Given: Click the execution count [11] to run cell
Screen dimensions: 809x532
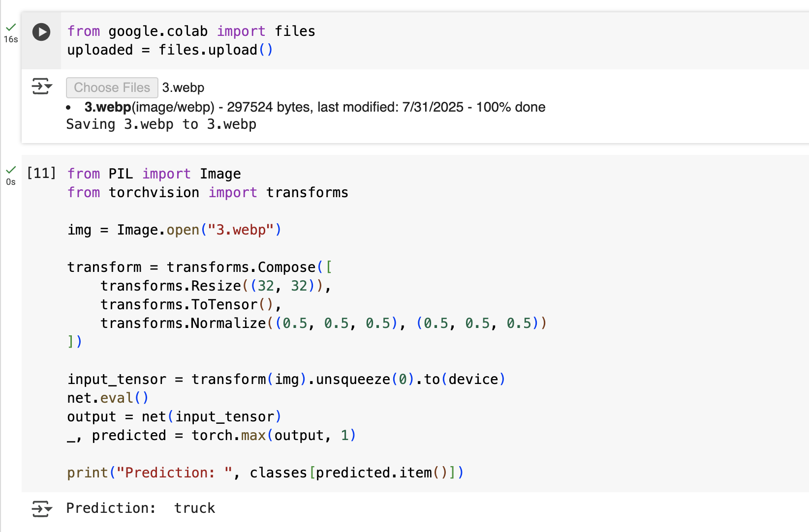Looking at the screenshot, I should pyautogui.click(x=41, y=173).
